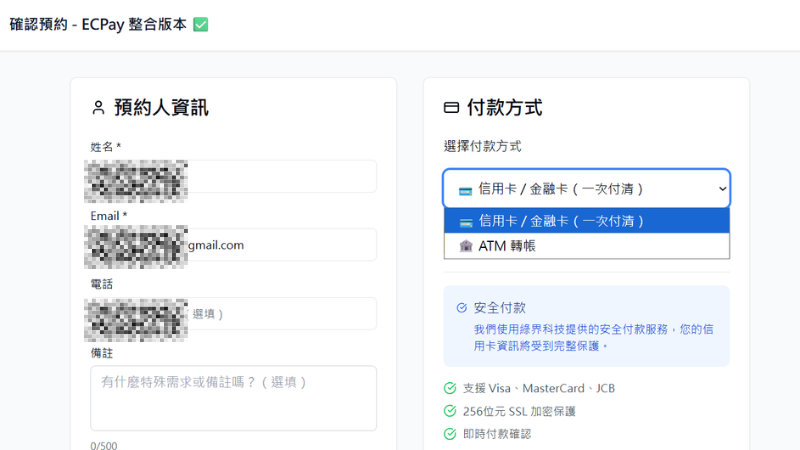Focus the 電話 input field
The width and height of the screenshot is (800, 450).
[234, 313]
